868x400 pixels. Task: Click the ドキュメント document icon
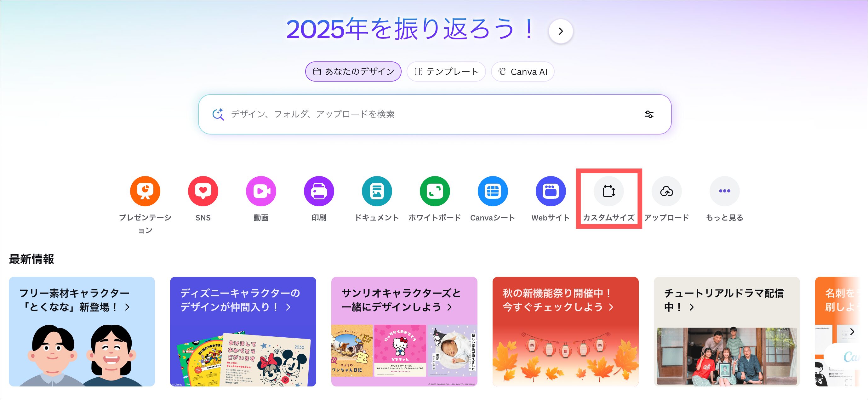[377, 191]
